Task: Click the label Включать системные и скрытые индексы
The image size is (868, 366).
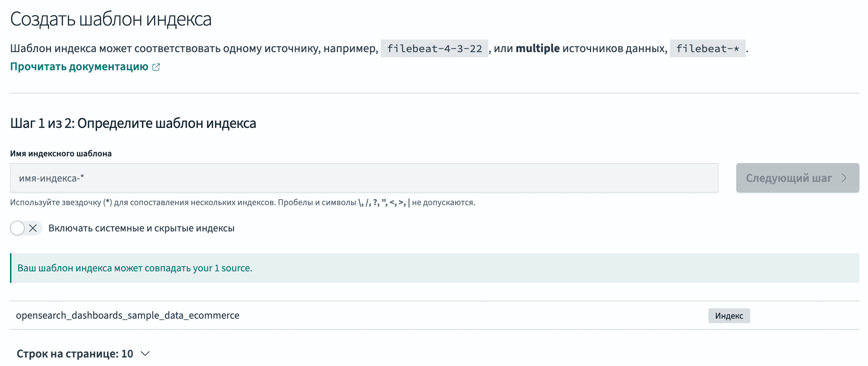Action: coord(141,228)
